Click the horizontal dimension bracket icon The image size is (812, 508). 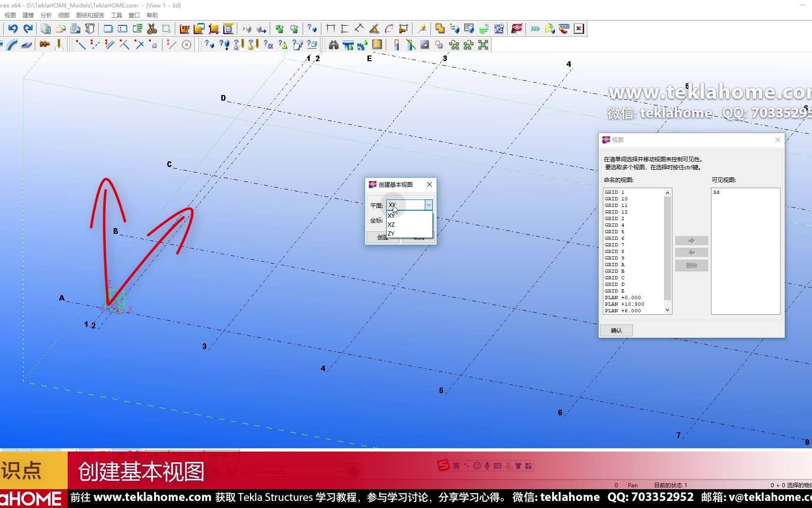[x=330, y=29]
